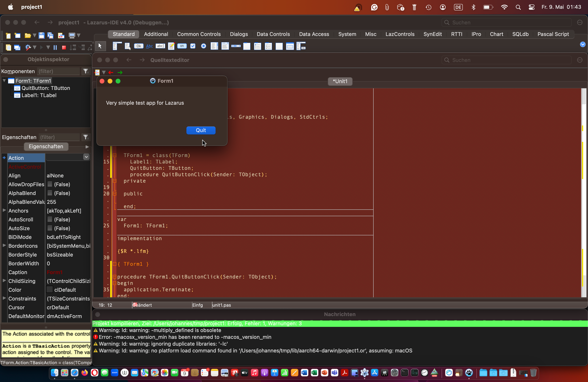The width and height of the screenshot is (588, 382).
Task: Click the clDefault color swatch
Action: [50, 289]
